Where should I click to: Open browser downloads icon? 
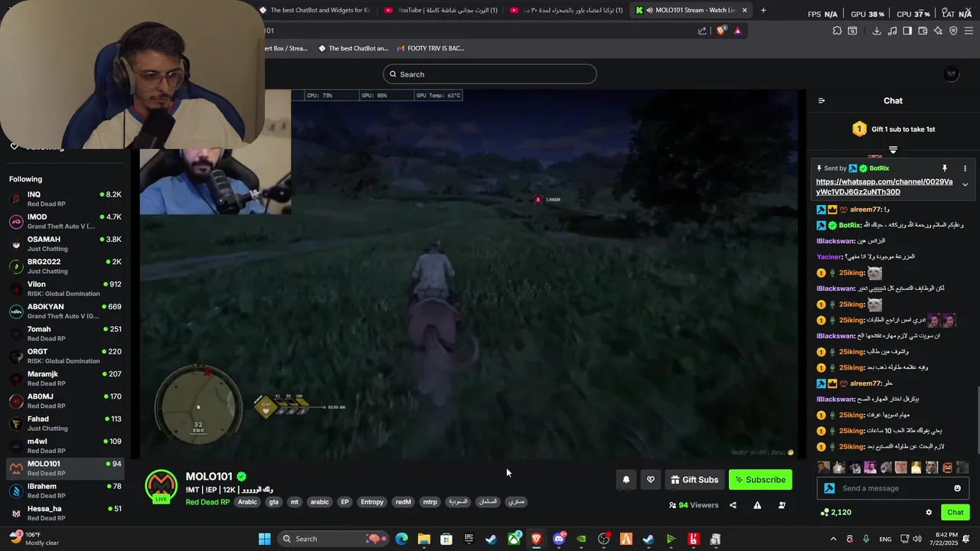pyautogui.click(x=877, y=31)
